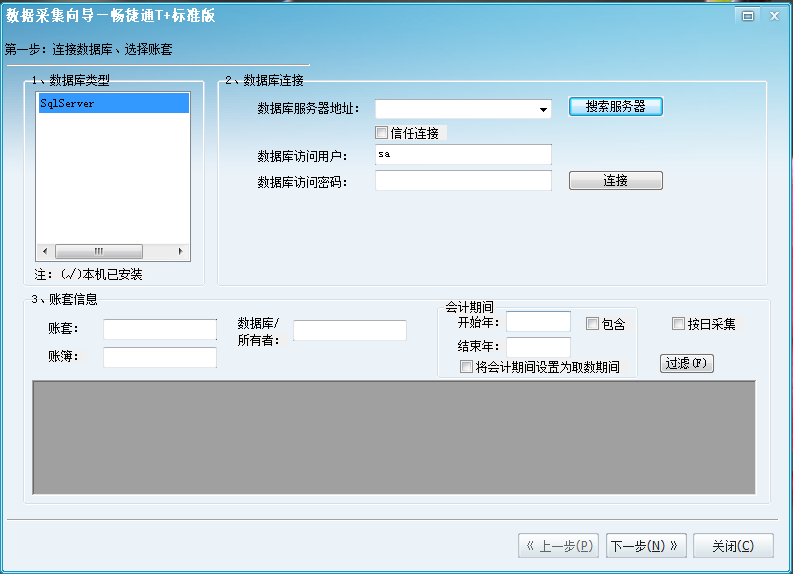Select SqlServer in database type list
Viewport: 793px width, 574px height.
(114, 103)
